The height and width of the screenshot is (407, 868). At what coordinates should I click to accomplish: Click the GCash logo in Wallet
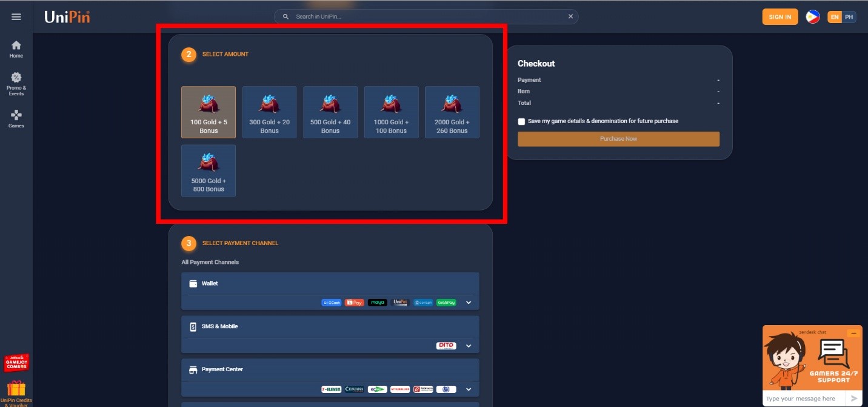point(332,303)
